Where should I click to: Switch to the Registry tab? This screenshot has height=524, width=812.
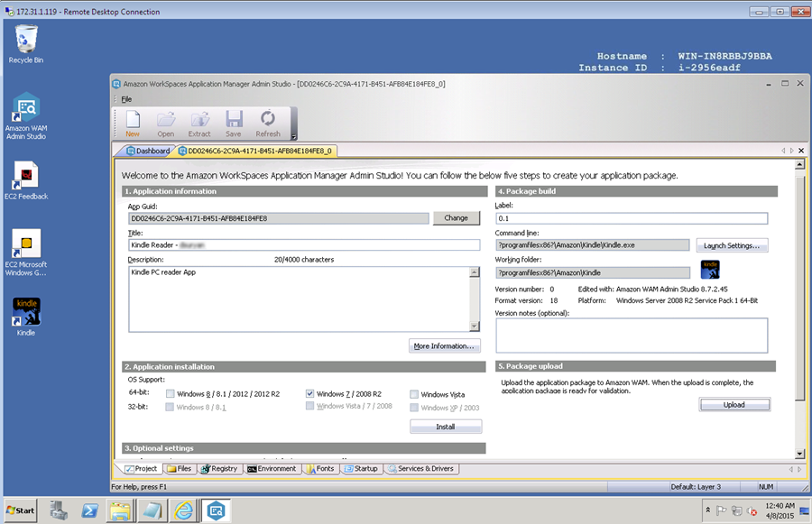click(220, 469)
